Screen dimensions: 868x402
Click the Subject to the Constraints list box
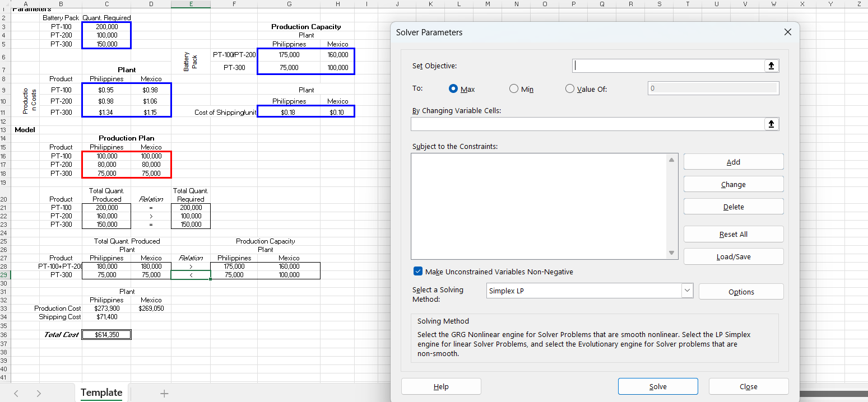point(539,207)
